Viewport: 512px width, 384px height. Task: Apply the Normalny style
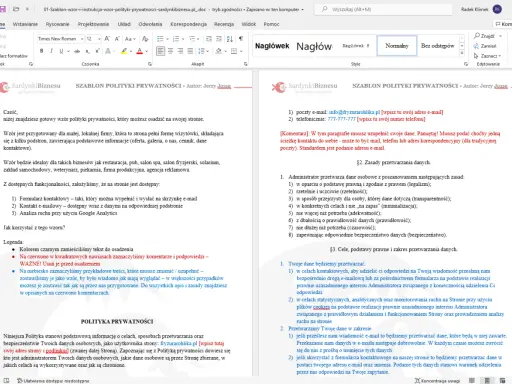(x=397, y=46)
